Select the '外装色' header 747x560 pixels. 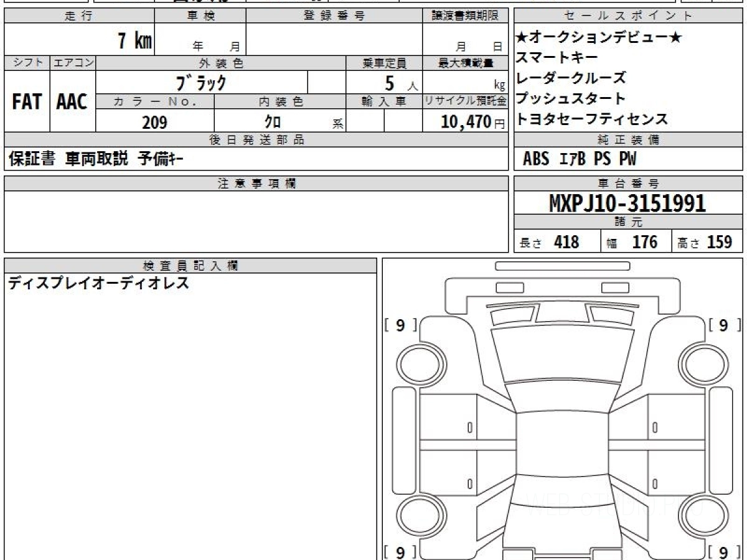(221, 63)
